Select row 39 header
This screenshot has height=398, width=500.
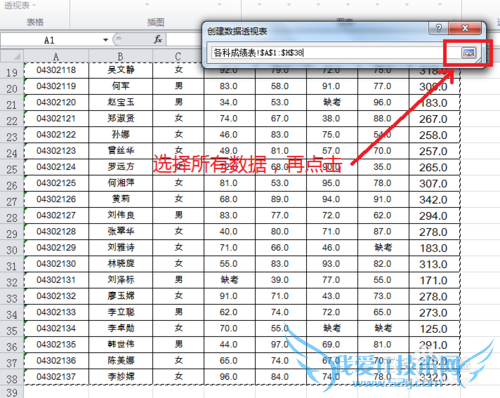[12, 392]
